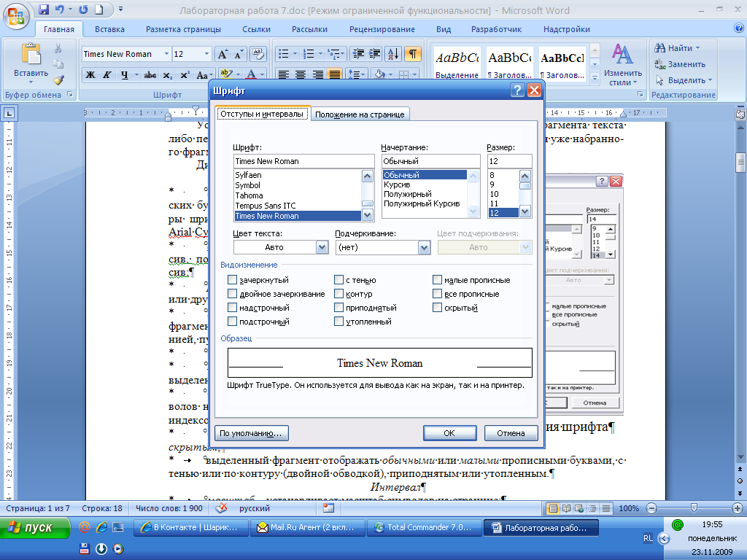Check the двойное зачеркивание checkbox
Screen dimensions: 747x560
coord(232,293)
